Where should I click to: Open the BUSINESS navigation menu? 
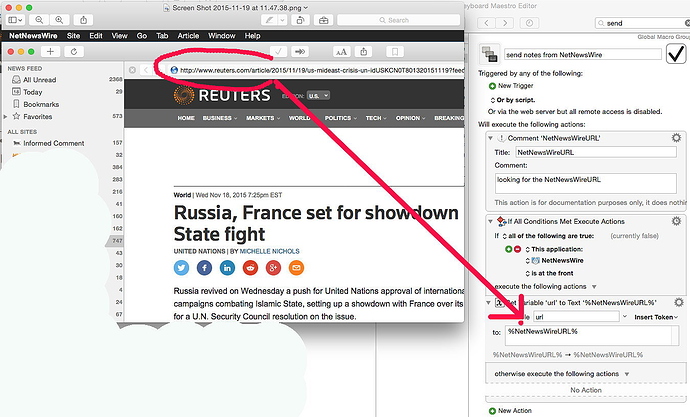[220, 118]
